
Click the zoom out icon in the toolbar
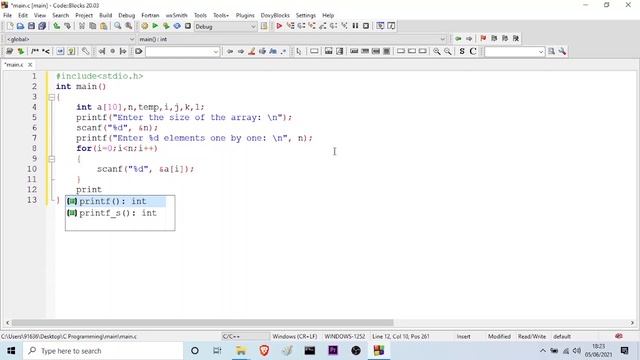click(448, 51)
